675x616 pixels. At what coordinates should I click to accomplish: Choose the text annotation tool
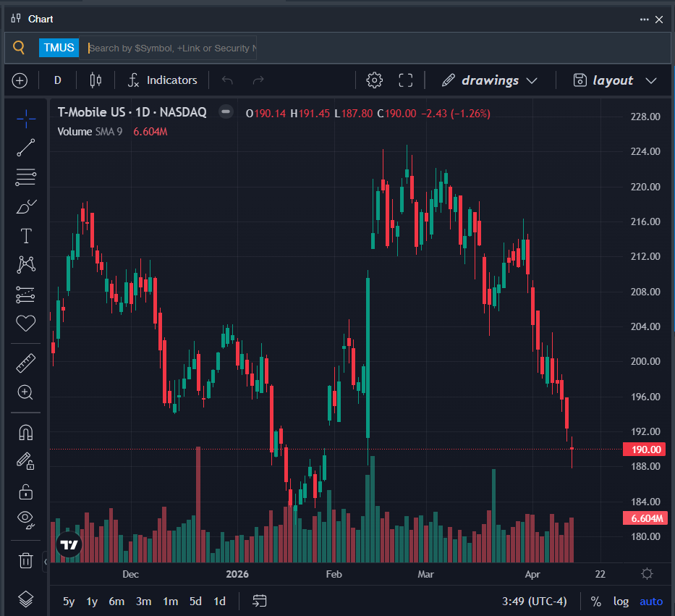coord(26,235)
